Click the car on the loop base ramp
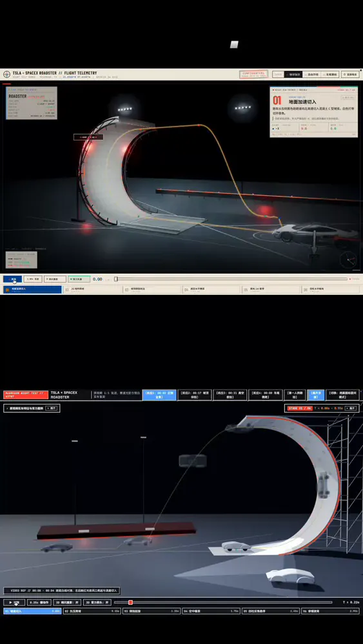Image resolution: width=363 pixels, height=644 pixels. (x=235, y=547)
